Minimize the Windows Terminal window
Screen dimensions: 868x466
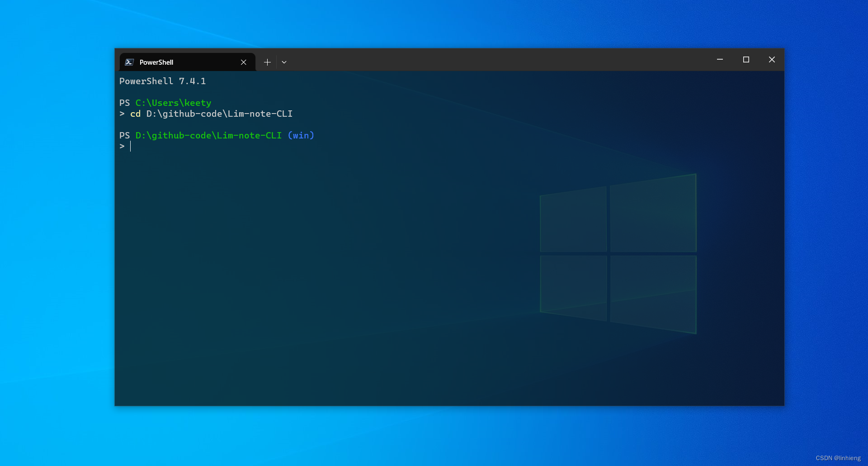(x=720, y=59)
